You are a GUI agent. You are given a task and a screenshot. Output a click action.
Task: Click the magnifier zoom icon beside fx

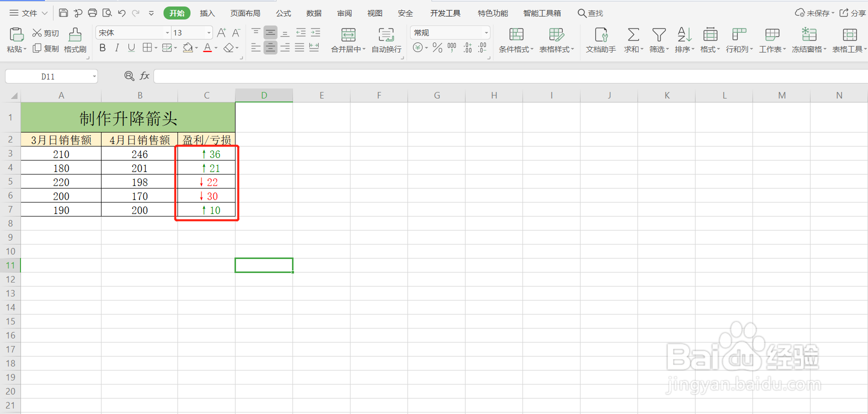pyautogui.click(x=129, y=76)
